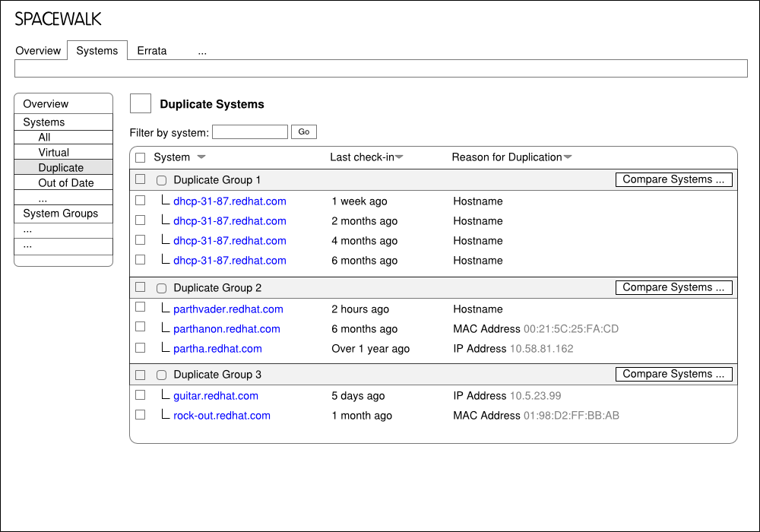Click the Duplicate Systems page icon

pos(141,104)
